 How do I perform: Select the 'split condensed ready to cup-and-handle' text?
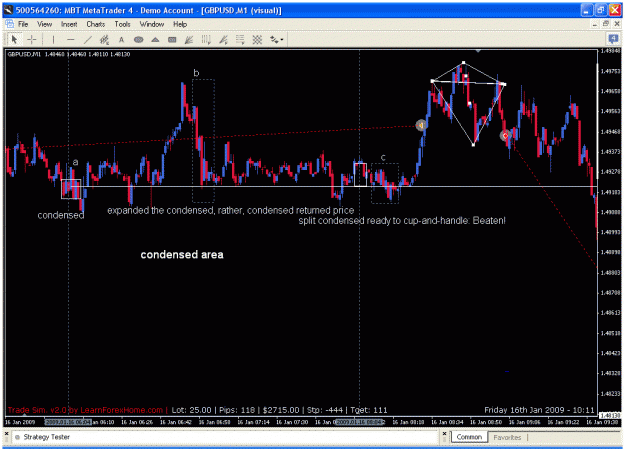coord(402,221)
